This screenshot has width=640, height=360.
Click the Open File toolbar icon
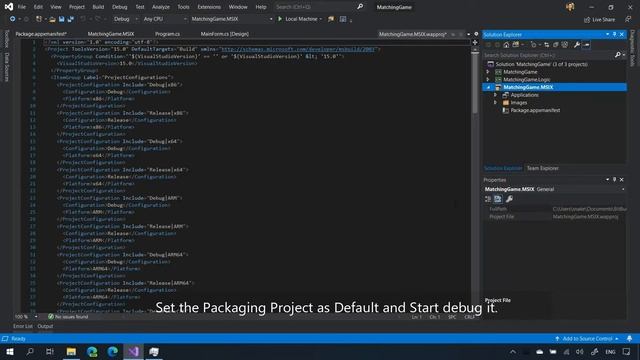52,19
